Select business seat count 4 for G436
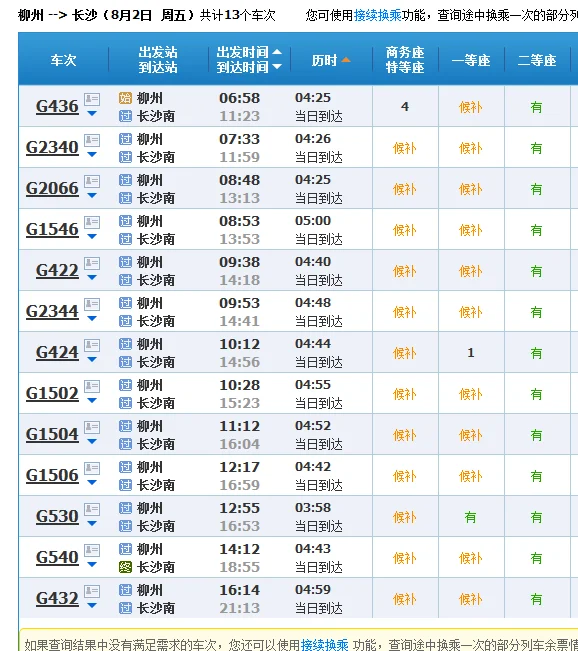The width and height of the screenshot is (578, 651). tap(405, 107)
